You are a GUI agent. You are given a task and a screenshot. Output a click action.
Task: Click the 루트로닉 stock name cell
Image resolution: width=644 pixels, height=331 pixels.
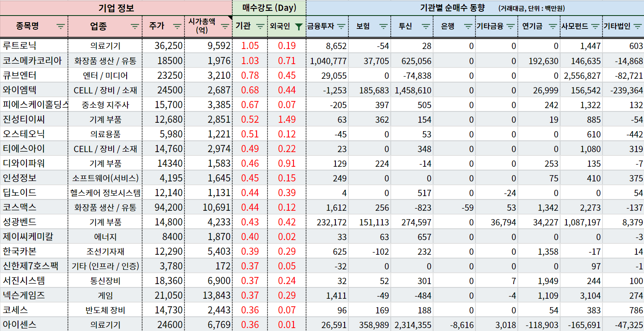click(34, 46)
